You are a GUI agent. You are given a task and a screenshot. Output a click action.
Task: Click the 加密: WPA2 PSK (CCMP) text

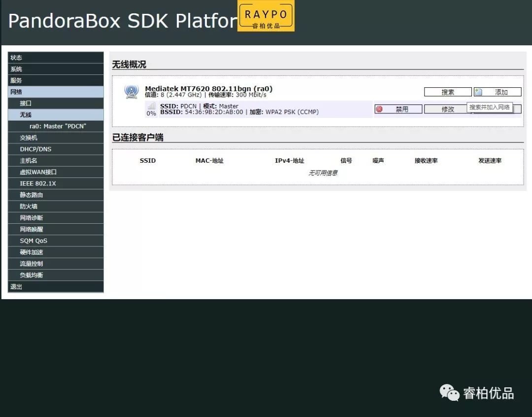tap(284, 112)
